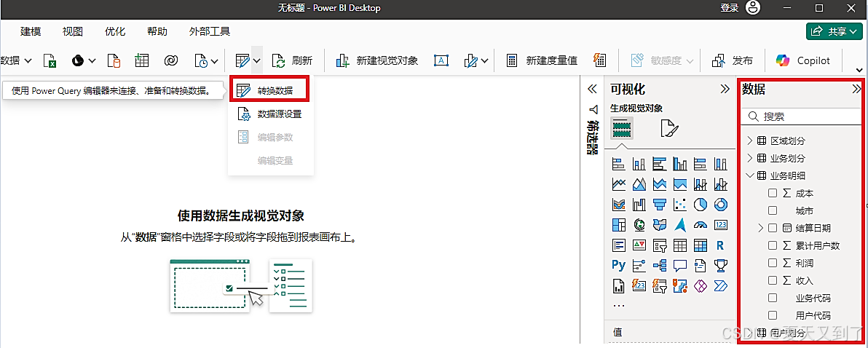Open the 建模 ribbon tab

(31, 31)
